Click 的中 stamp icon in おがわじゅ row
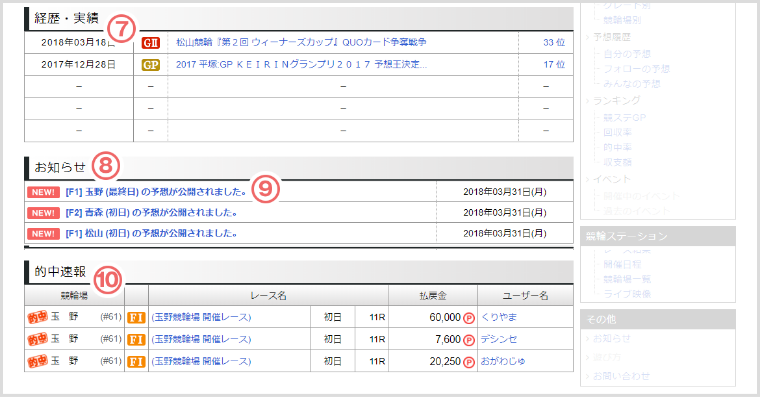760x397 pixels. click(37, 361)
